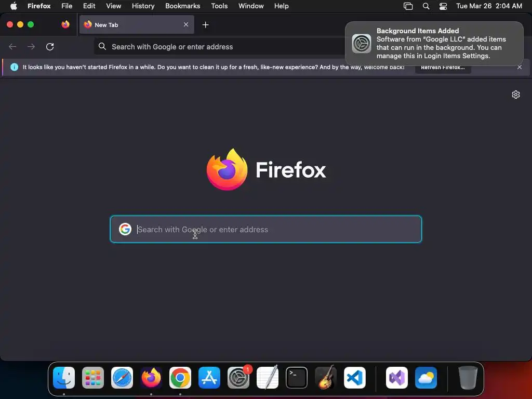532x399 pixels.
Task: Open TextEdit from the Dock
Action: pyautogui.click(x=268, y=377)
